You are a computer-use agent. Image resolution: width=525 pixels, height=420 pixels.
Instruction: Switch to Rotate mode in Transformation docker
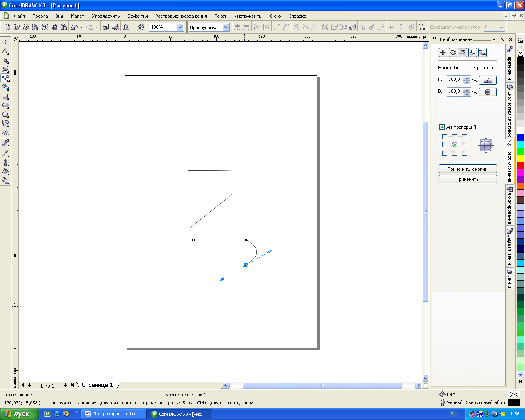tap(453, 52)
